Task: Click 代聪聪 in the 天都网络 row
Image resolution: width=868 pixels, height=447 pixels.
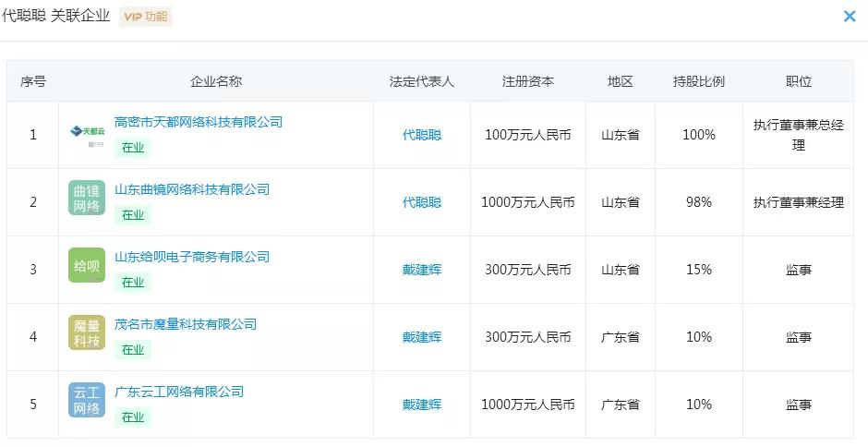Action: click(x=422, y=135)
